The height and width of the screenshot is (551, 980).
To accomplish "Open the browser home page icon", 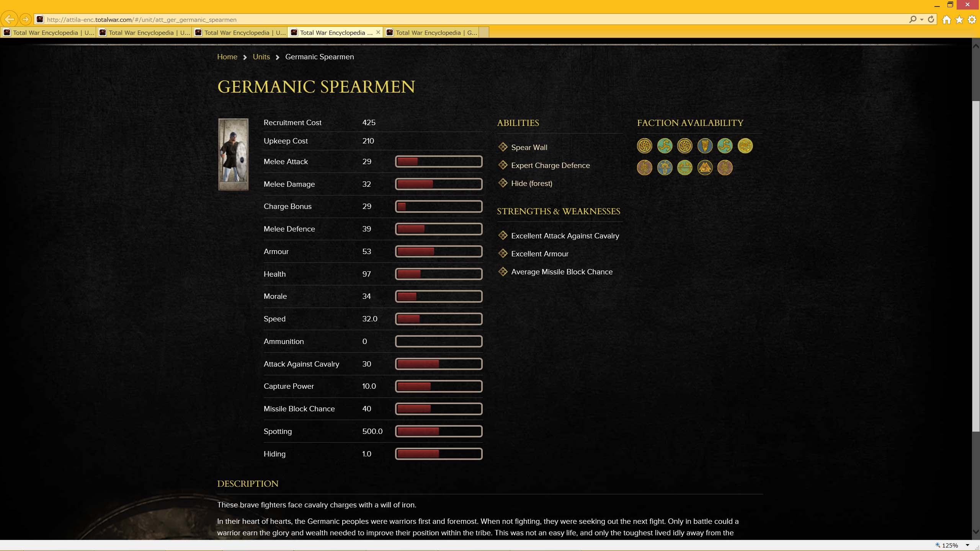I will pyautogui.click(x=946, y=20).
